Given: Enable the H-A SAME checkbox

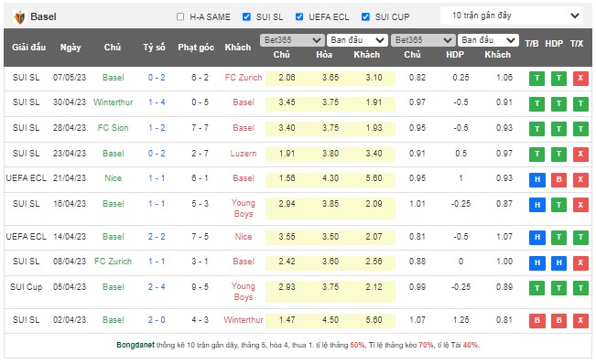Looking at the screenshot, I should (180, 16).
